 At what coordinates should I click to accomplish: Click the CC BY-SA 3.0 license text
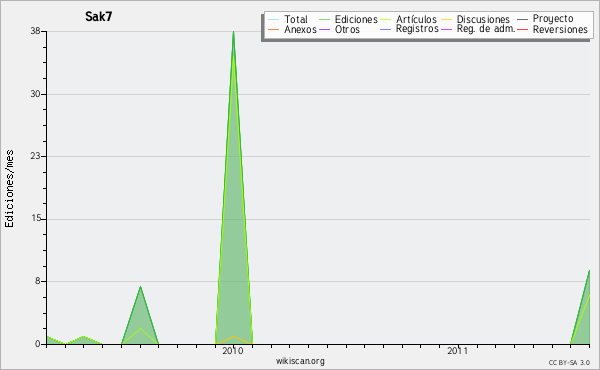(569, 362)
